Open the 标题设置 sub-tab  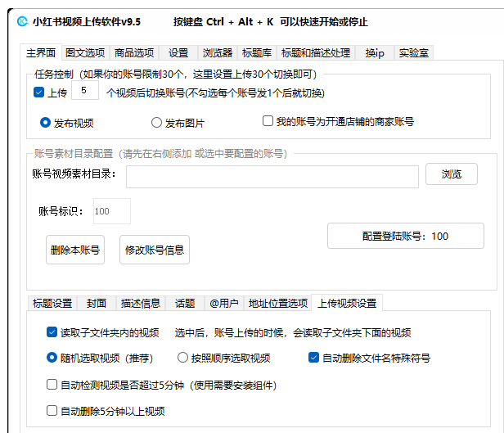(52, 303)
